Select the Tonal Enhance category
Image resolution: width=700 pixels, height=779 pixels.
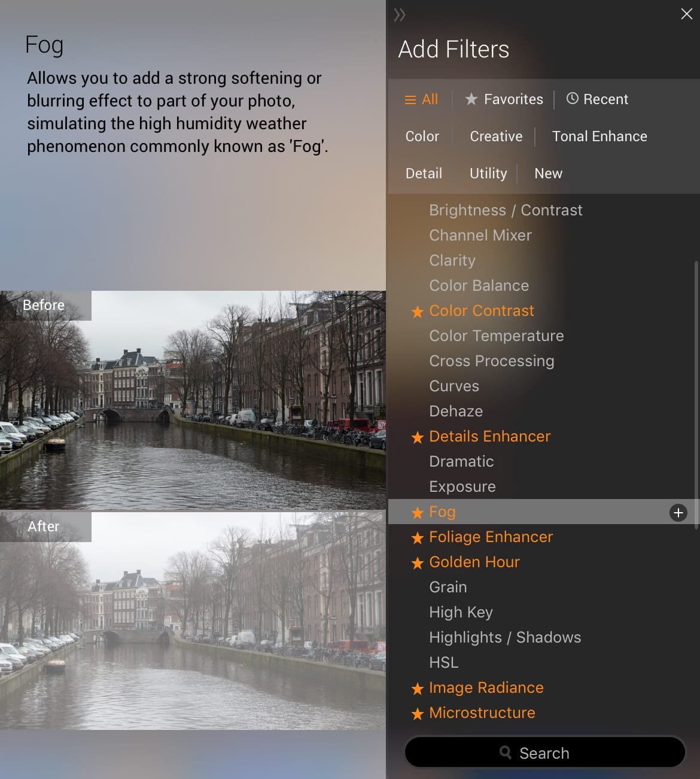[599, 136]
